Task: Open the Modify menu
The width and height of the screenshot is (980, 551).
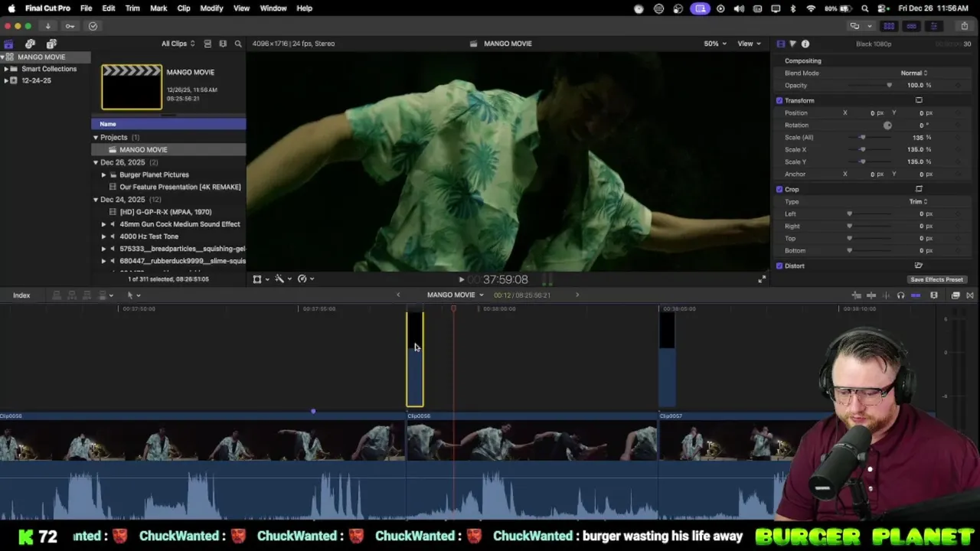Action: click(211, 8)
